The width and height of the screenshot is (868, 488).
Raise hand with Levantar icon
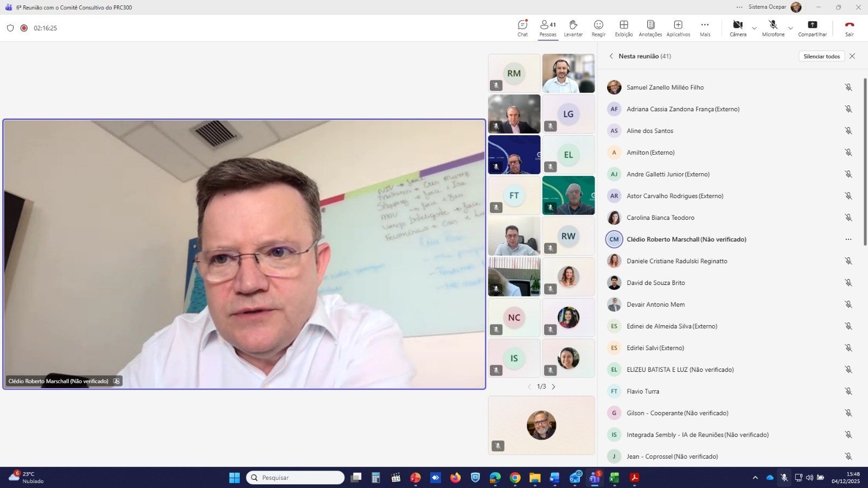pyautogui.click(x=573, y=28)
